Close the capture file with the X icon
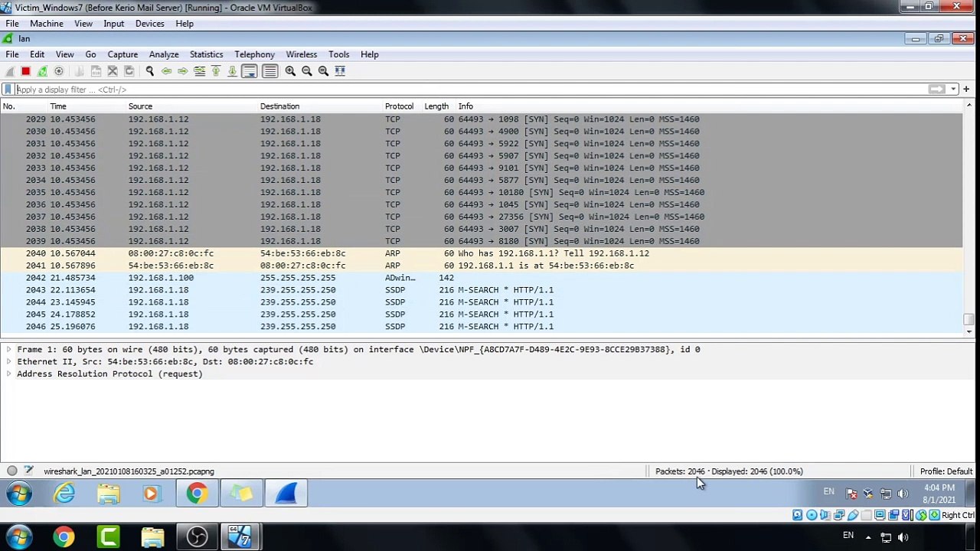980x551 pixels. [x=113, y=71]
